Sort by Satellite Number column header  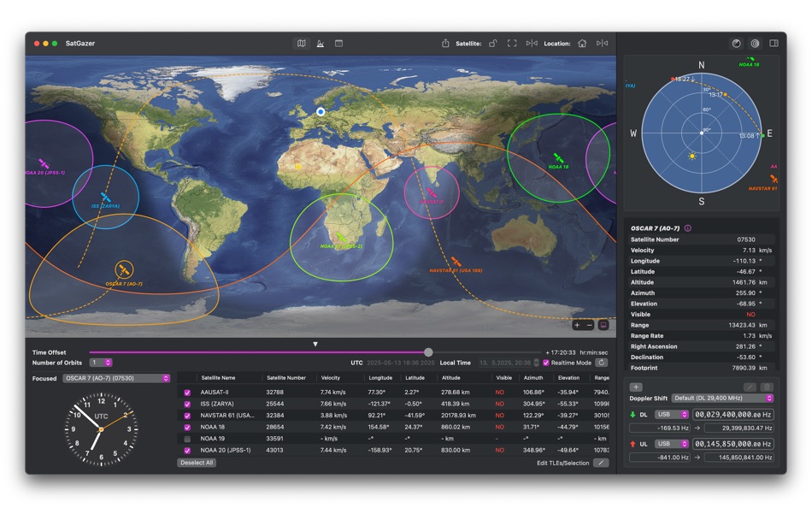[285, 378]
